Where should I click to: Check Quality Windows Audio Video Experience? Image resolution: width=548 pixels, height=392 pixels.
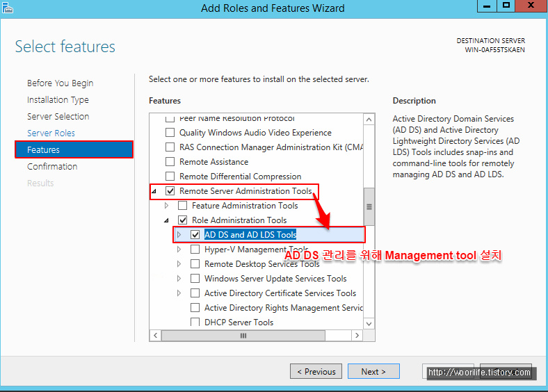(x=170, y=133)
